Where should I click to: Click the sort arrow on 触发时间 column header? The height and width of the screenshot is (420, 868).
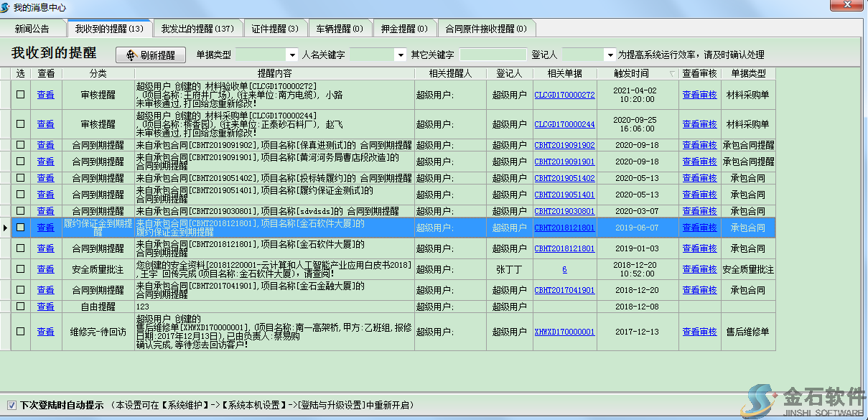tap(671, 74)
